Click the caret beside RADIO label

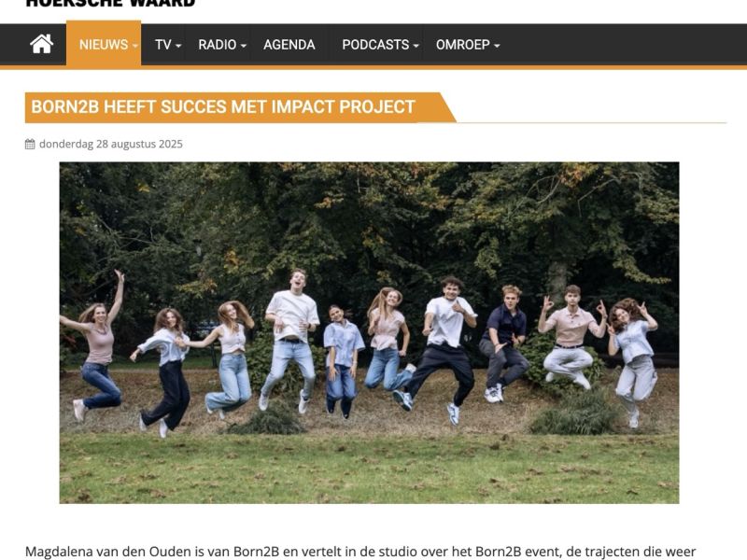pos(244,46)
